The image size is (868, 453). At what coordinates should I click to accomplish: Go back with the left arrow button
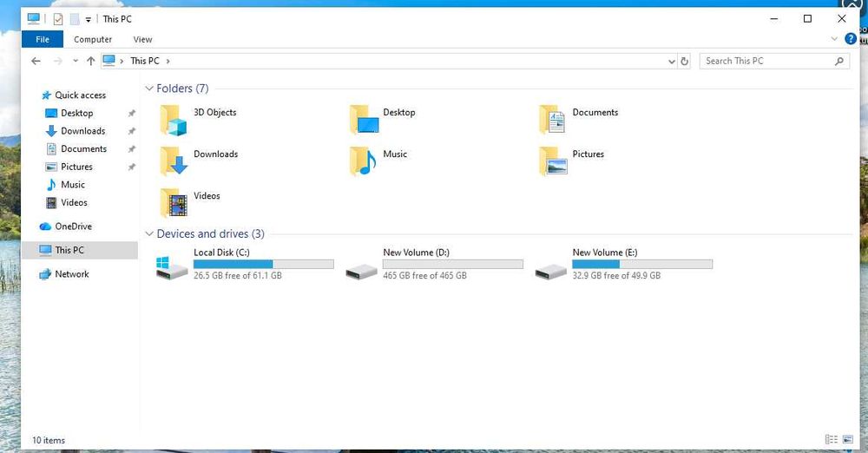pos(36,61)
